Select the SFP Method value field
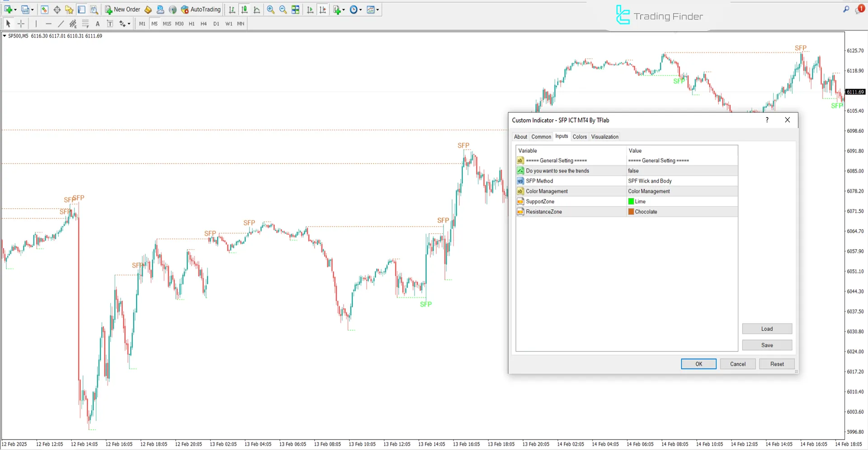868x450 pixels. [681, 181]
